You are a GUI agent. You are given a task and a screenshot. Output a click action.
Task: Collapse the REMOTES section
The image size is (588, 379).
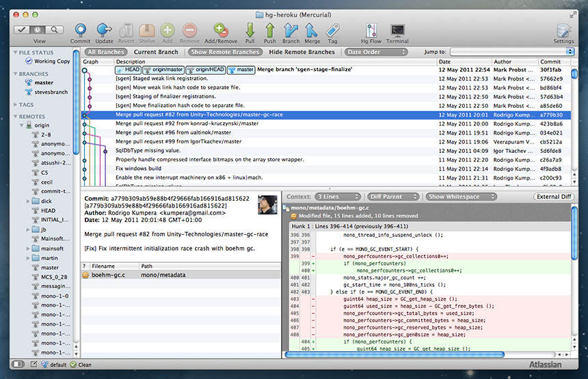(15, 117)
